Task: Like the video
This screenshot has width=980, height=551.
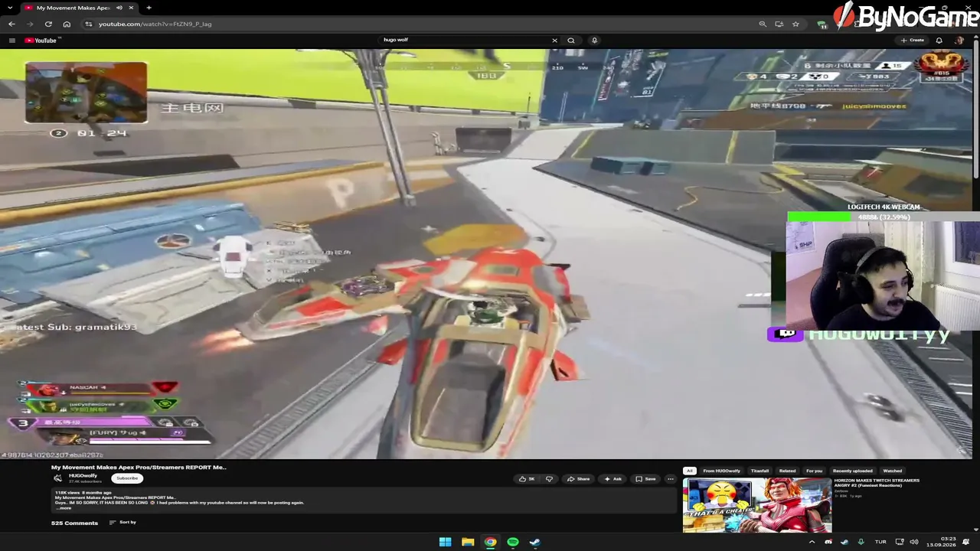Action: pos(527,479)
